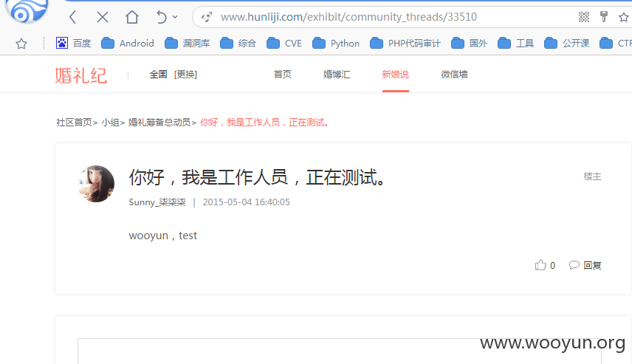Click 社区首页 breadcrumb
Viewport: 632px width, 364px height.
(74, 122)
